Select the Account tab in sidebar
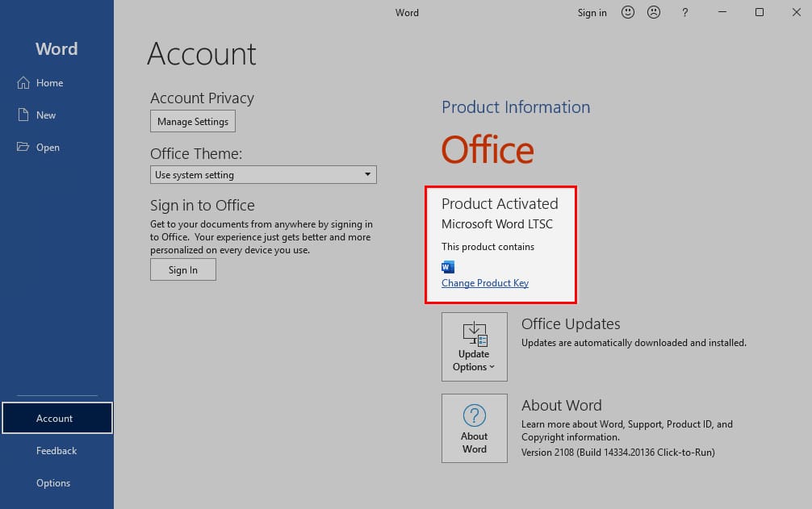The width and height of the screenshot is (812, 509). 57,418
